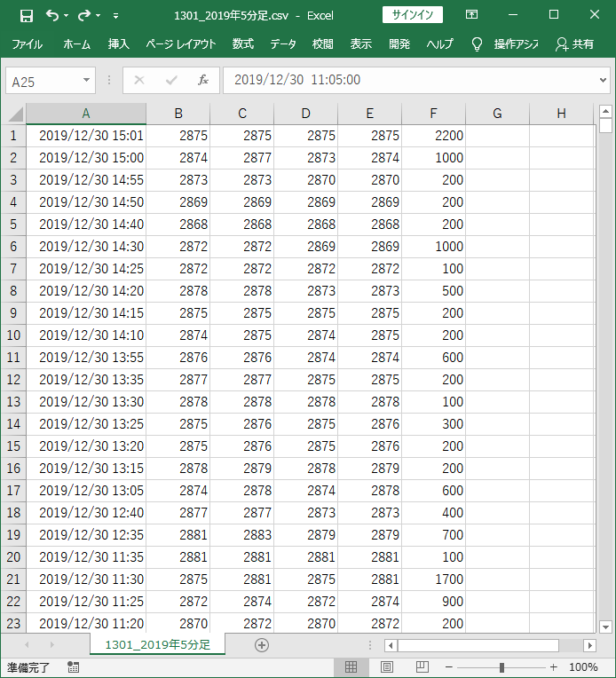616x678 pixels.
Task: Click vertical scrollbar down arrow
Action: pyautogui.click(x=605, y=627)
